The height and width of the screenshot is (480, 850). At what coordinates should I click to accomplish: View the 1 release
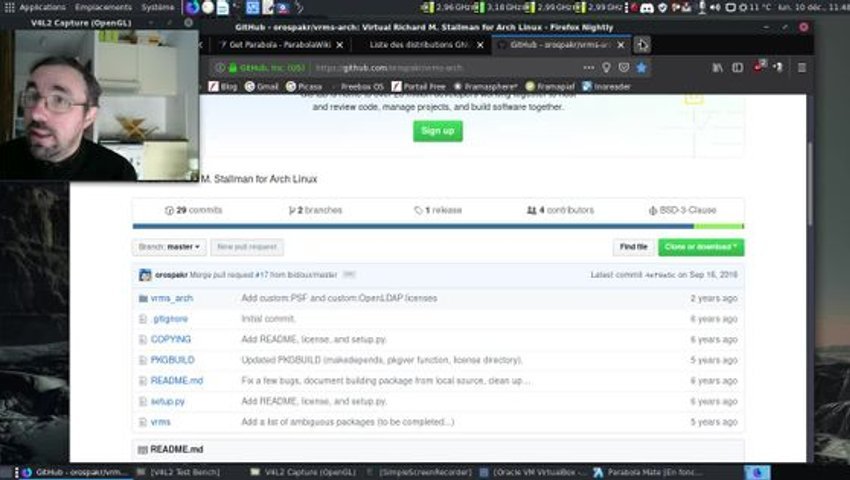click(438, 210)
